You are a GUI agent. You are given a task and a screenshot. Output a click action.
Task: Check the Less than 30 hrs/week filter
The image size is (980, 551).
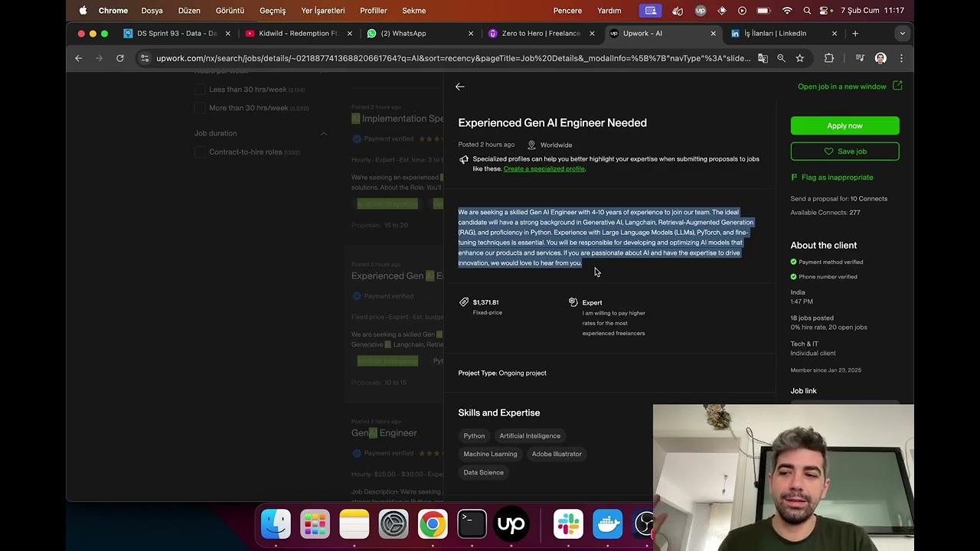200,90
